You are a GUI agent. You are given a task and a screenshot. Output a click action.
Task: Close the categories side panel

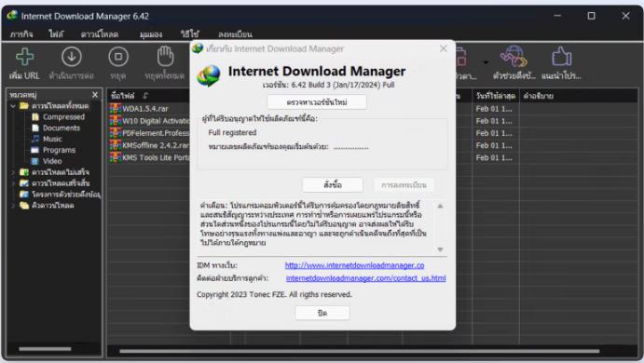tap(95, 95)
